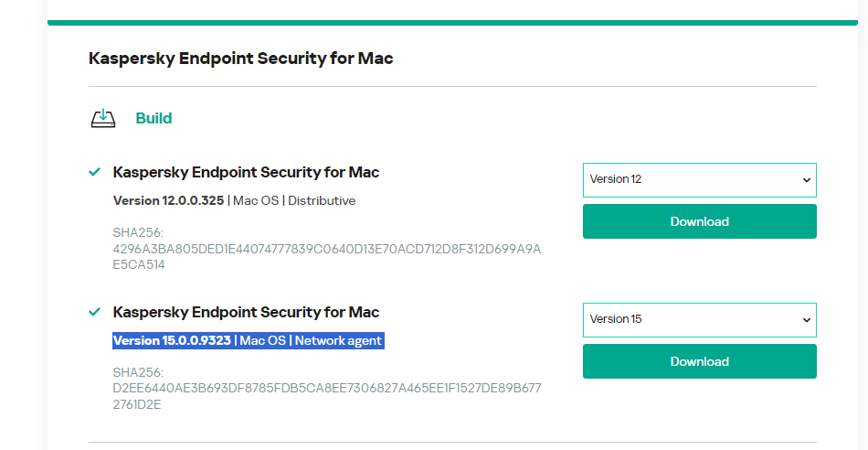The width and height of the screenshot is (868, 450).
Task: Click the top Kaspersky Endpoint Security for Mac heading
Action: [x=240, y=59]
